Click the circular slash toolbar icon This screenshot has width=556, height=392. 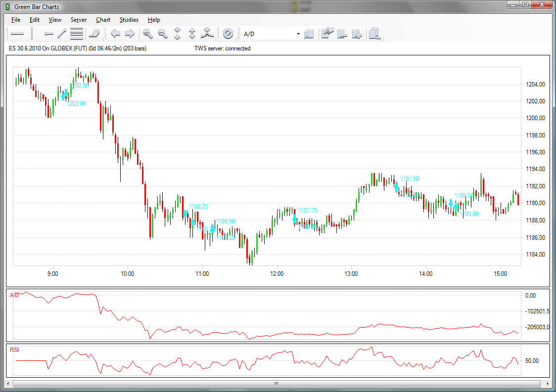pyautogui.click(x=228, y=34)
